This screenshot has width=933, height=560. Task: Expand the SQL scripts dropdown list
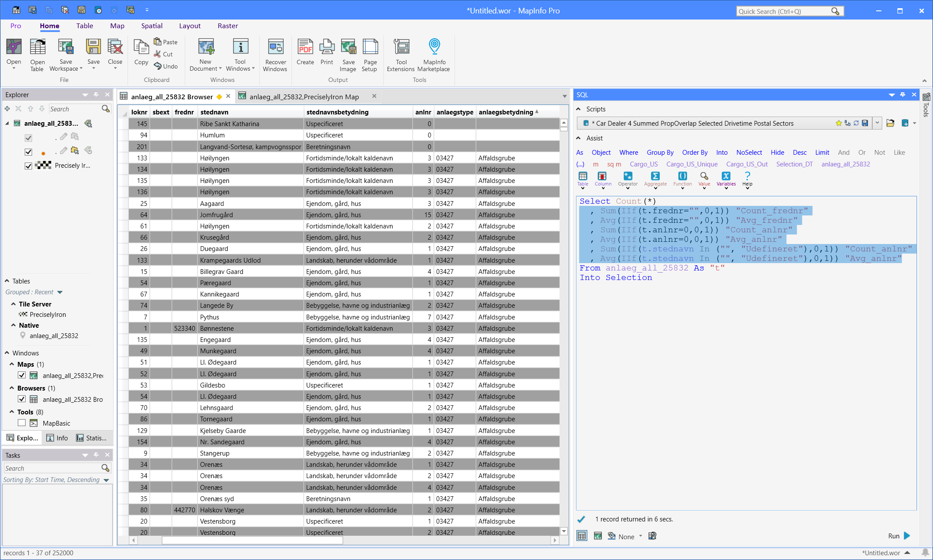click(877, 123)
